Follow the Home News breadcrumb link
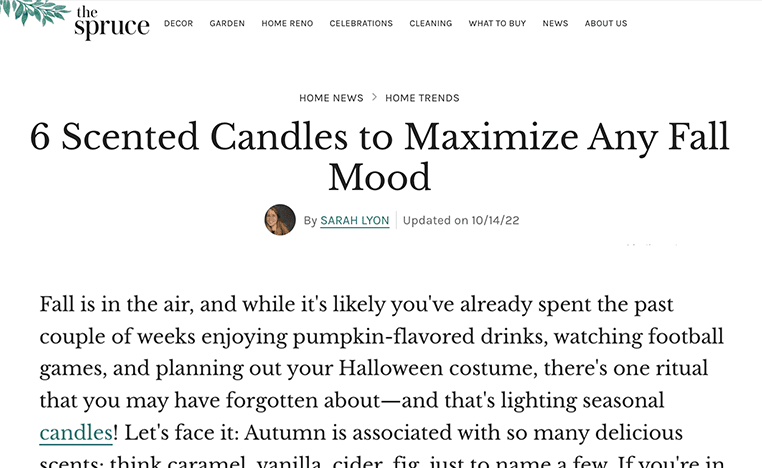Screen dimensions: 762x468 tap(331, 98)
